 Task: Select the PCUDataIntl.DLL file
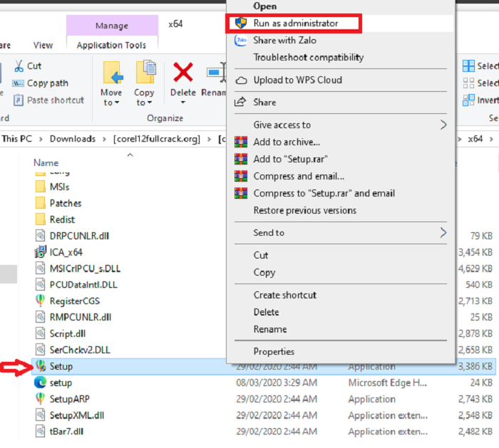[83, 285]
